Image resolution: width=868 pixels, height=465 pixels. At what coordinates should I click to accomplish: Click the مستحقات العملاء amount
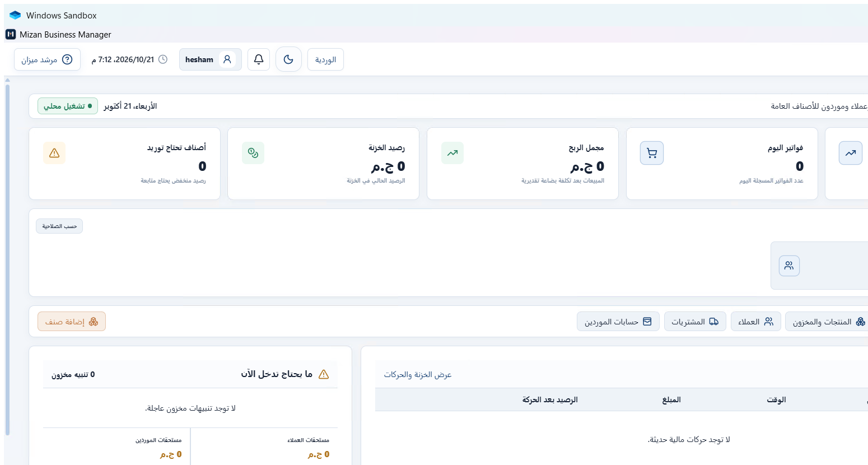pos(319,454)
